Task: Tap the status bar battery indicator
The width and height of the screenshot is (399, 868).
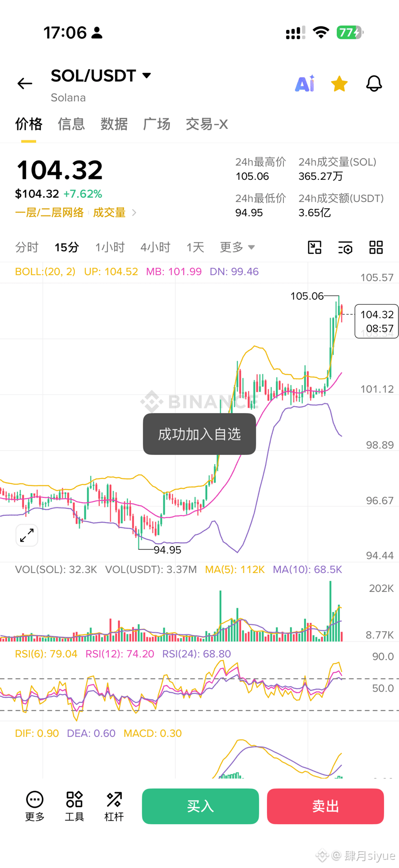Action: pos(350,32)
